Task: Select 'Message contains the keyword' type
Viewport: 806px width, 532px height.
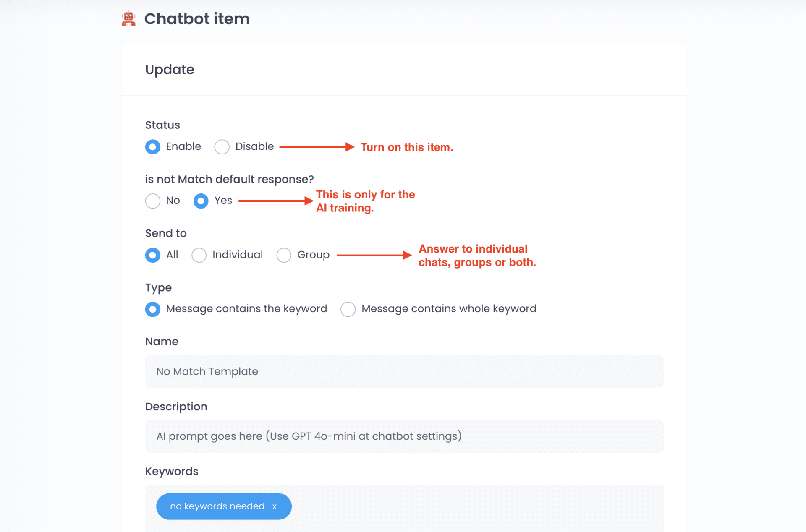Action: [x=153, y=309]
